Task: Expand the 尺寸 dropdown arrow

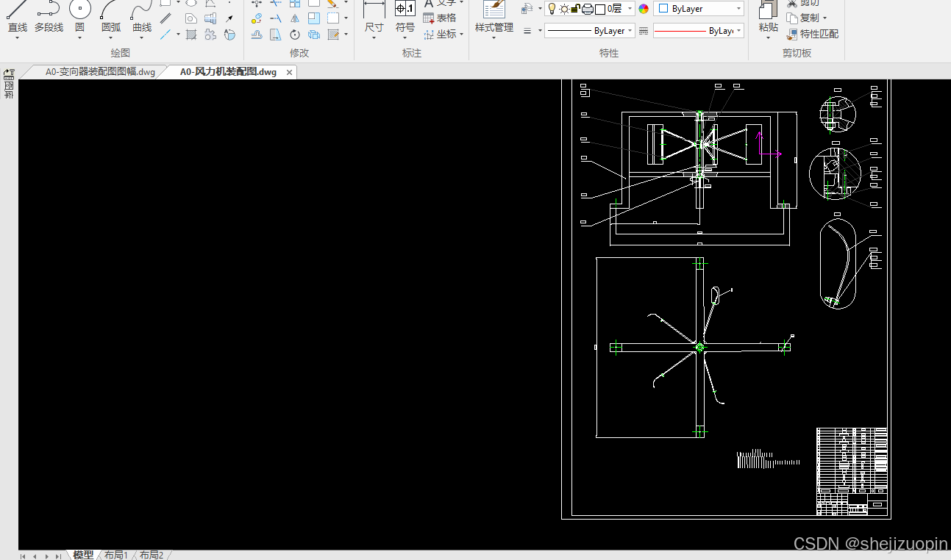Action: (374, 38)
